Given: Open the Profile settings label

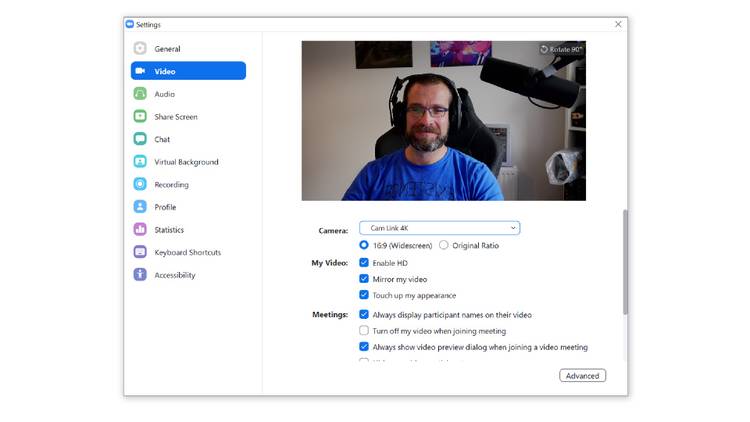Looking at the screenshot, I should [165, 207].
